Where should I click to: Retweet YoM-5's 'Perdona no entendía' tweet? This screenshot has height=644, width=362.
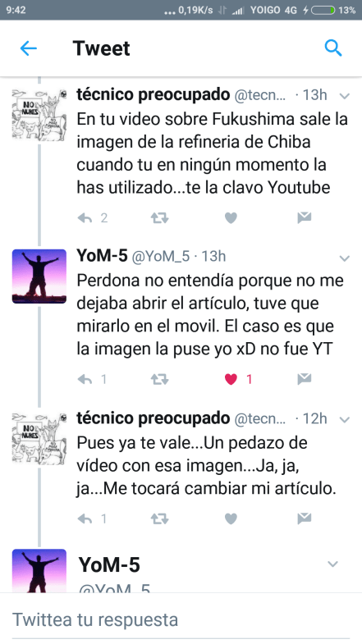[x=159, y=380]
